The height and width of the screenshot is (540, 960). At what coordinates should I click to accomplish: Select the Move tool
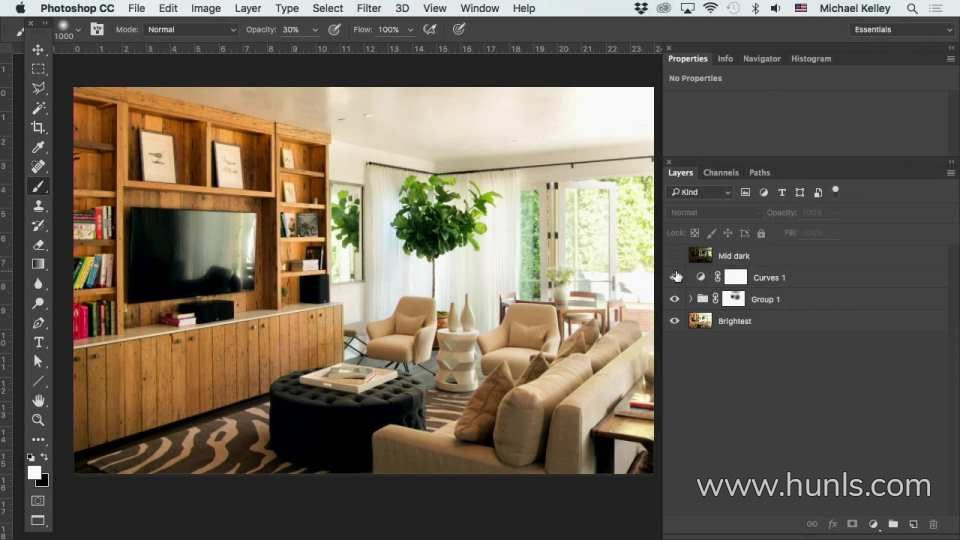point(38,50)
